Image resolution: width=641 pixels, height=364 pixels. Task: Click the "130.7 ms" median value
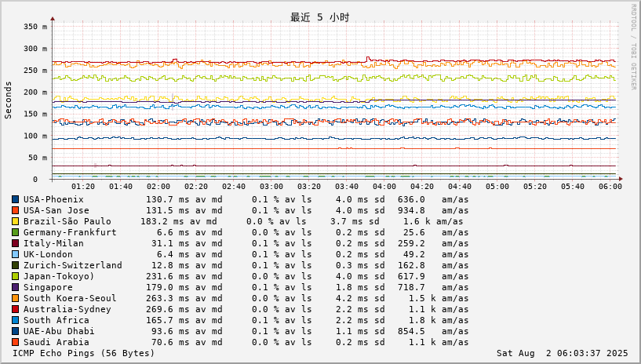(x=168, y=199)
